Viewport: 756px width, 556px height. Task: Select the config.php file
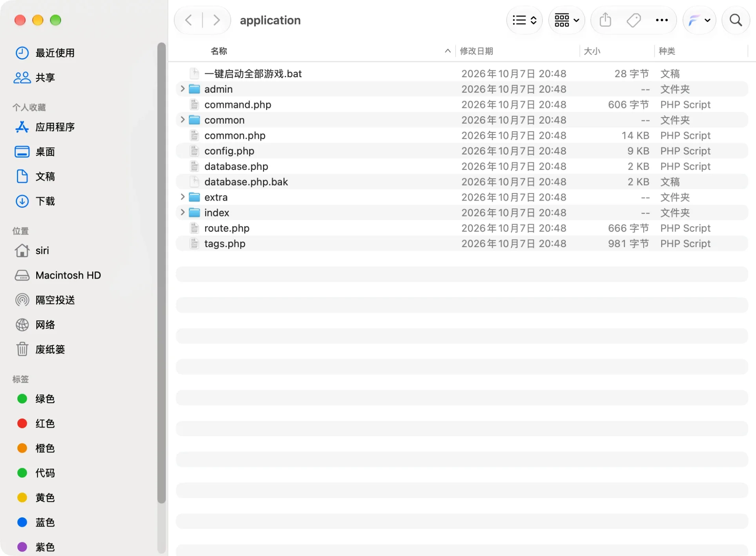pyautogui.click(x=462, y=151)
